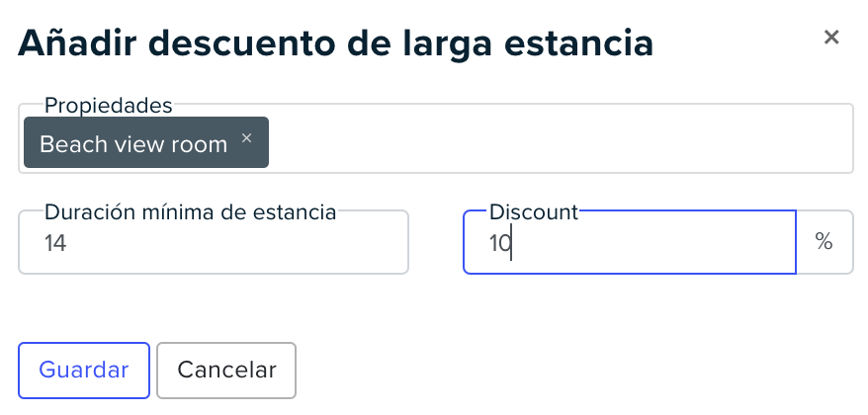868x415 pixels.
Task: Remove the Beach view room chip
Action: pyautogui.click(x=246, y=137)
